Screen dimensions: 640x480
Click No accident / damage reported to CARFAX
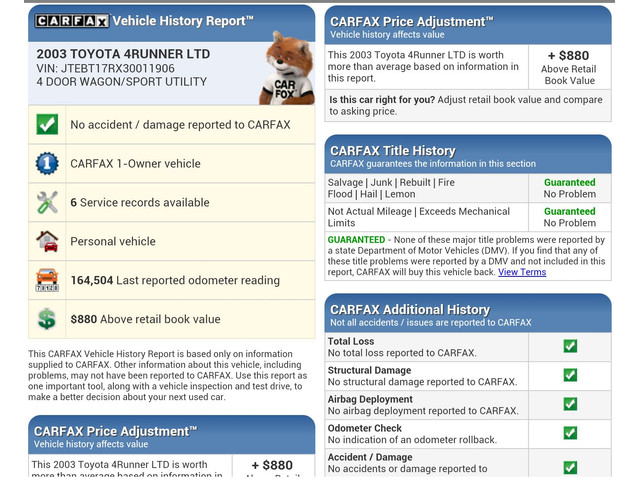[x=180, y=124]
